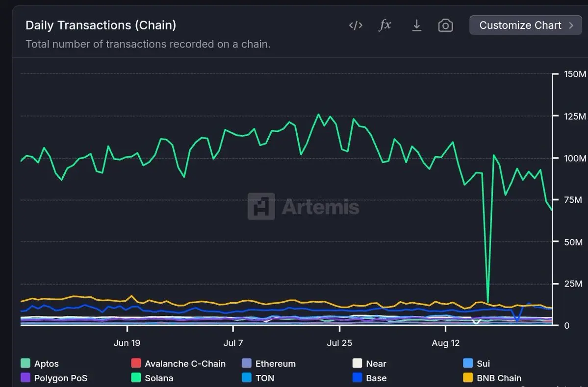The height and width of the screenshot is (387, 588).
Task: Expand the Customize Chart chevron arrow
Action: [x=571, y=25]
